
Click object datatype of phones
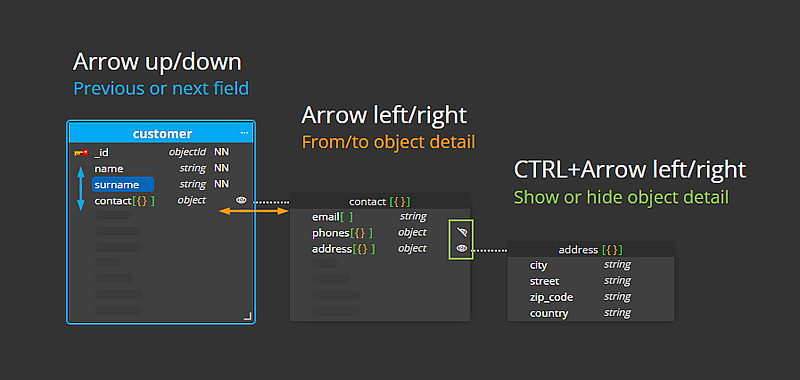pos(412,232)
